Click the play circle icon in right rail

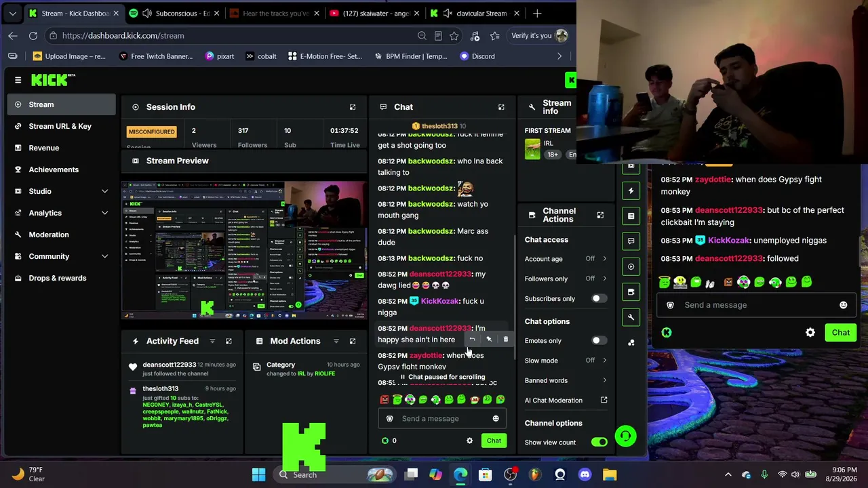pyautogui.click(x=631, y=266)
